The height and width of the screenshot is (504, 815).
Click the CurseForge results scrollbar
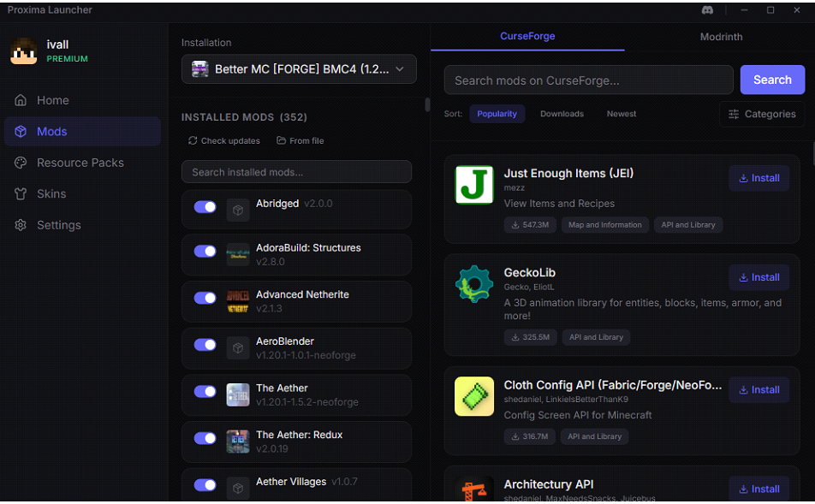point(812,154)
